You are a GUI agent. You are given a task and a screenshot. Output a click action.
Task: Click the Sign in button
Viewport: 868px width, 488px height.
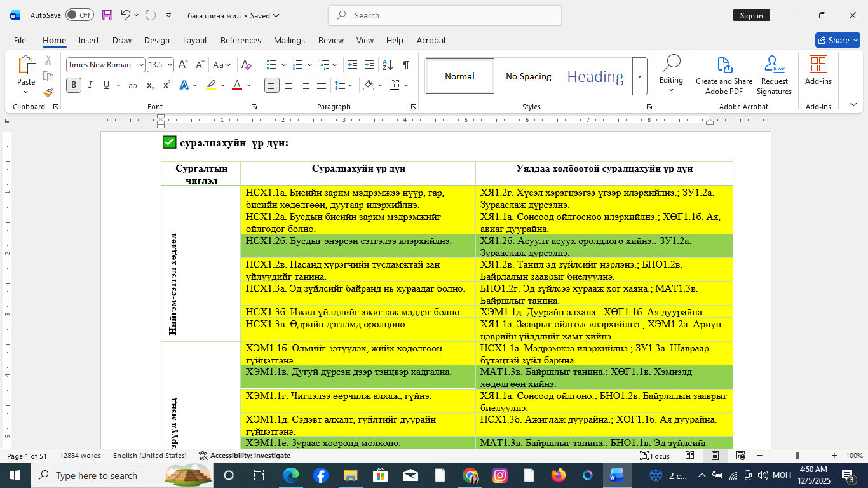[x=751, y=15]
